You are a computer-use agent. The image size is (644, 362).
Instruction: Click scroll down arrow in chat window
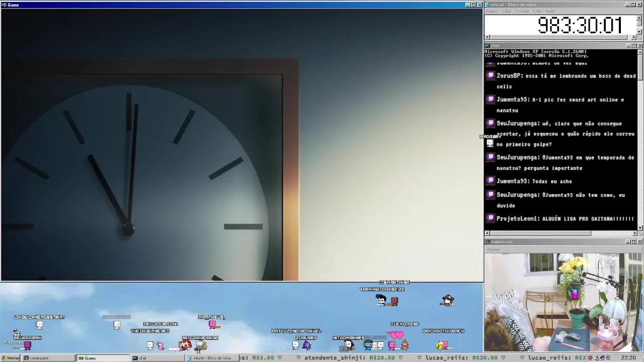point(639,228)
